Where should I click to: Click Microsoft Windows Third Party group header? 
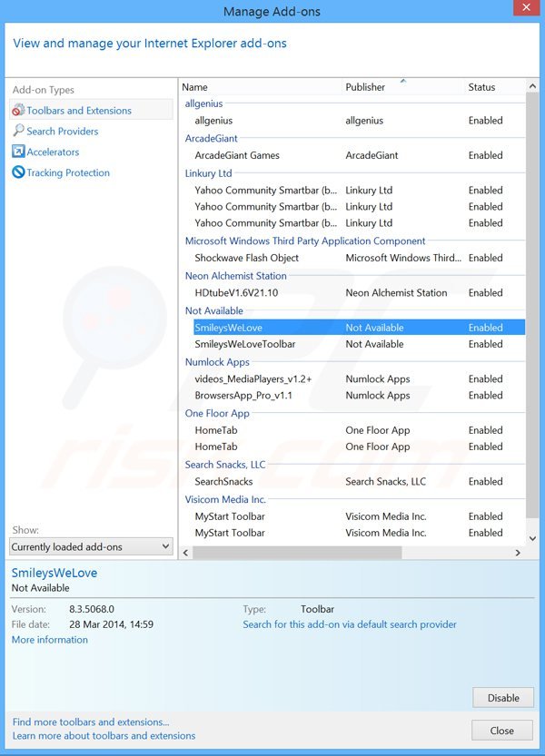coord(305,241)
